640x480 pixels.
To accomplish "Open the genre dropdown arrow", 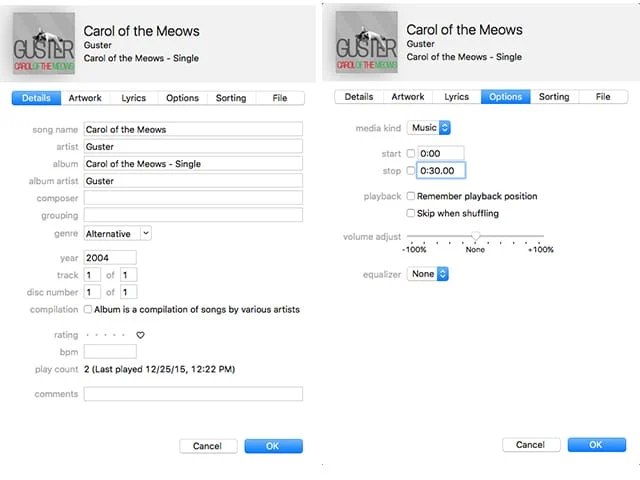I will 146,233.
